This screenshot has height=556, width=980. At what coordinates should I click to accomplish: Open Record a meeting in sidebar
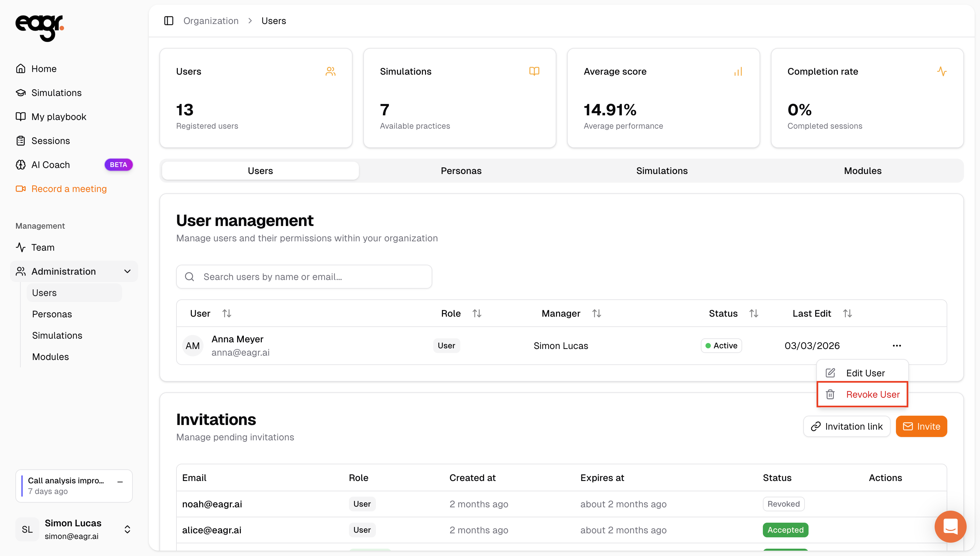point(69,189)
